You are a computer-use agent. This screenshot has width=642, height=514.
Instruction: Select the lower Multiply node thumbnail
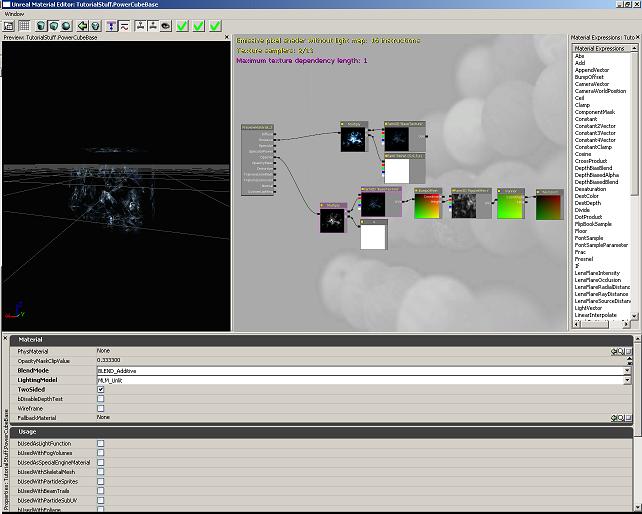click(332, 220)
